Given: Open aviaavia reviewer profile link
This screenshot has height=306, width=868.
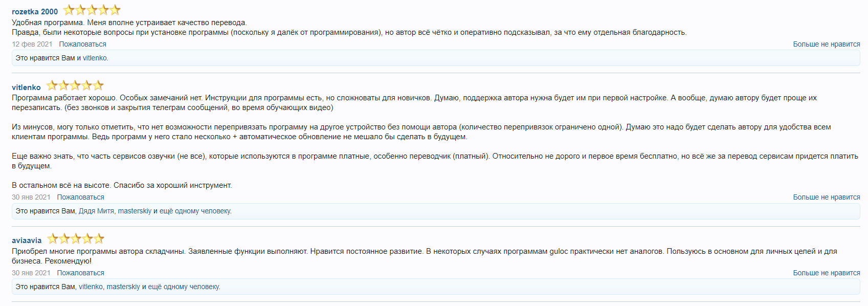Looking at the screenshot, I should tap(27, 241).
